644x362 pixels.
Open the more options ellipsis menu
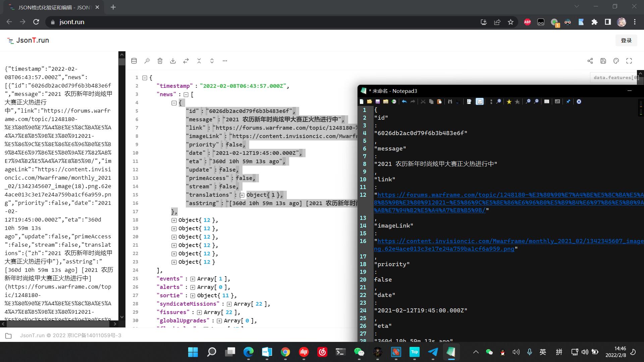point(225,61)
